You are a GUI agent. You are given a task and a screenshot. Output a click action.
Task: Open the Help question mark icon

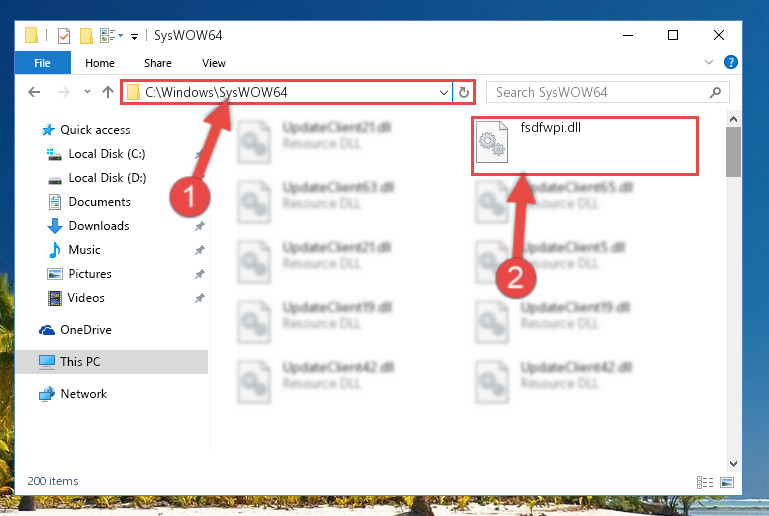[x=730, y=62]
